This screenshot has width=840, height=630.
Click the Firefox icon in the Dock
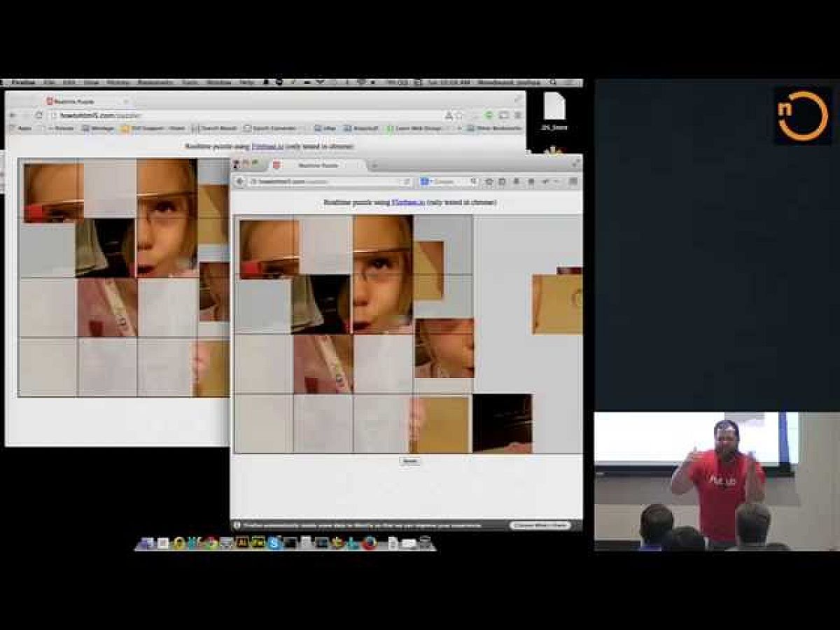pos(369,543)
